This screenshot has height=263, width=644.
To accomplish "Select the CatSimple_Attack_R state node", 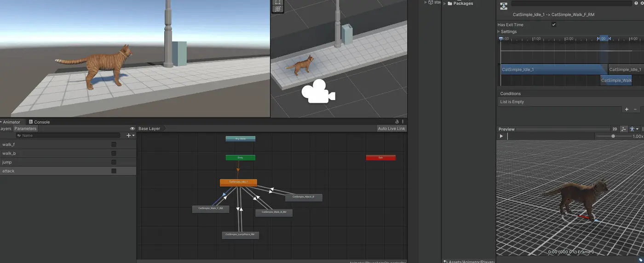I will [304, 197].
